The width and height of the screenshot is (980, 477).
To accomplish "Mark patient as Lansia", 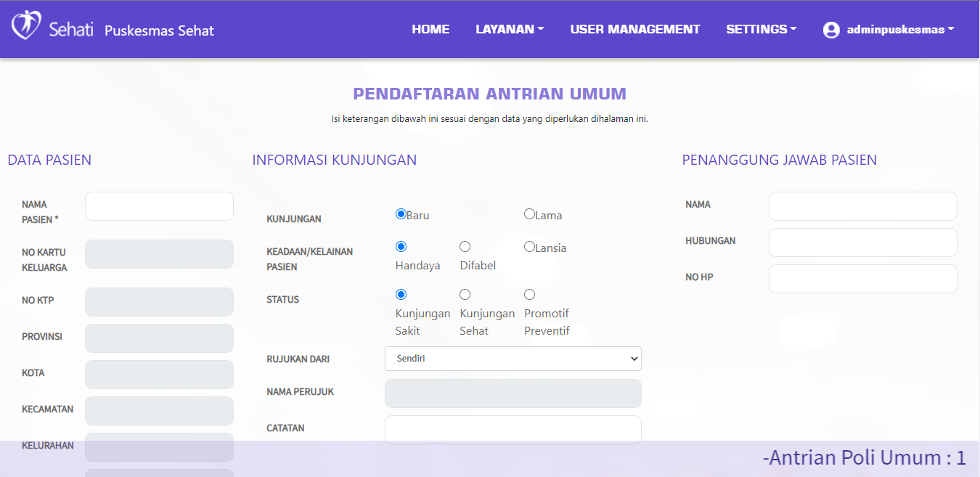I will tap(529, 247).
